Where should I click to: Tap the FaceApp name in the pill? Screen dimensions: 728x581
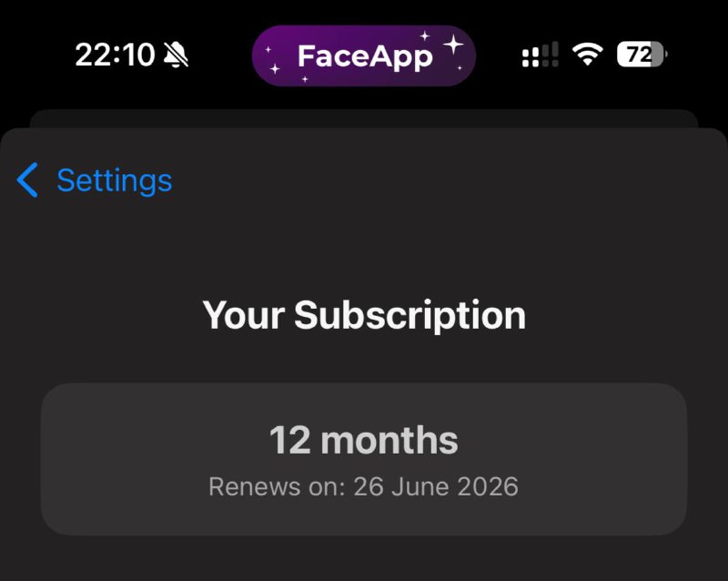(365, 56)
